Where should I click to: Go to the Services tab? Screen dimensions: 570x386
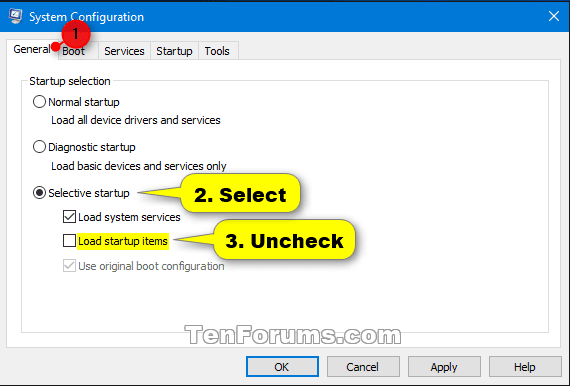tap(124, 51)
